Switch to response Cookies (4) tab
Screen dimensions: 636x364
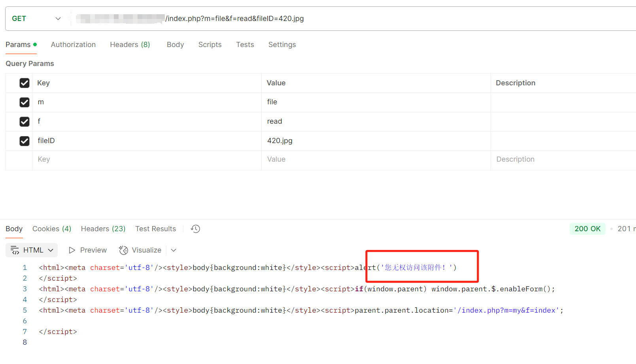[52, 229]
